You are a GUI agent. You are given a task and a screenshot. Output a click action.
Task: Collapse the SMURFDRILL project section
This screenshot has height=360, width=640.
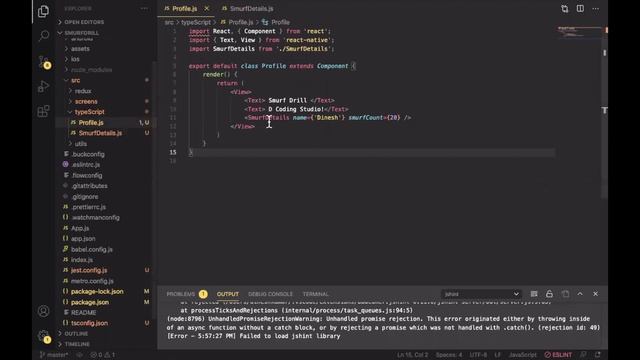point(82,33)
